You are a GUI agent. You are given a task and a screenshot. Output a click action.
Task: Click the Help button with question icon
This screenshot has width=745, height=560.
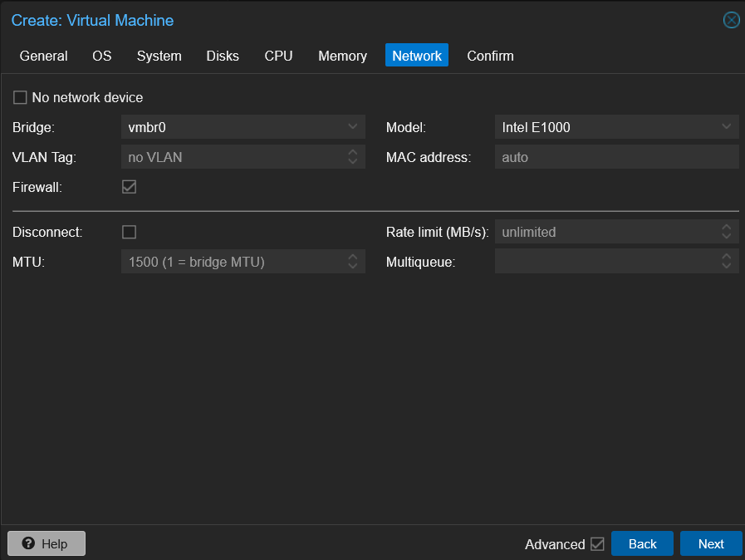pos(47,543)
